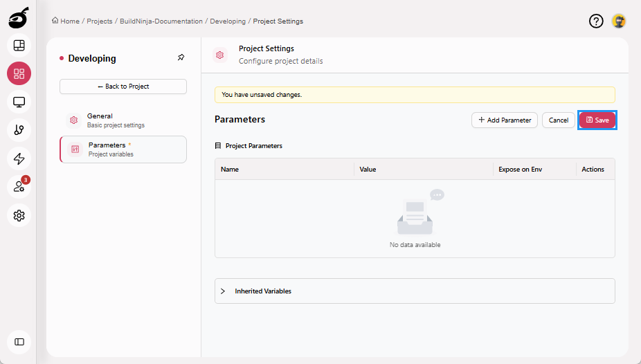This screenshot has width=641, height=364.
Task: Go back using Back to Project button
Action: [123, 87]
